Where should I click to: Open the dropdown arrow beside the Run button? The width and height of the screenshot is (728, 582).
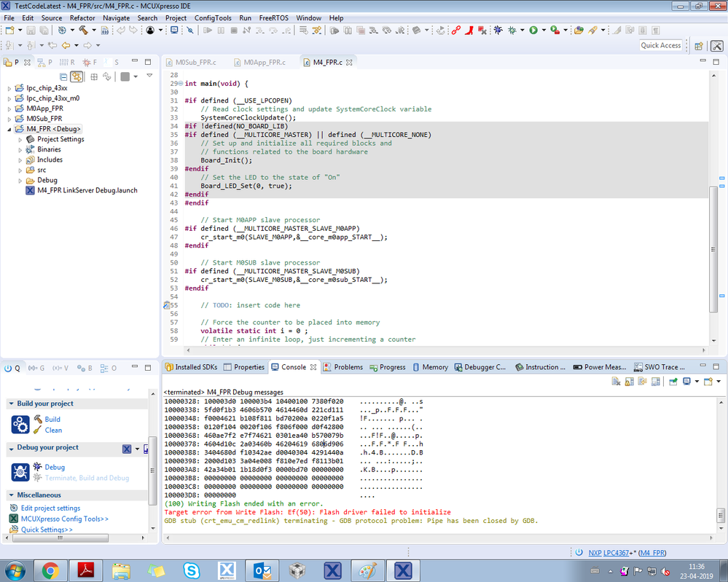(x=543, y=31)
